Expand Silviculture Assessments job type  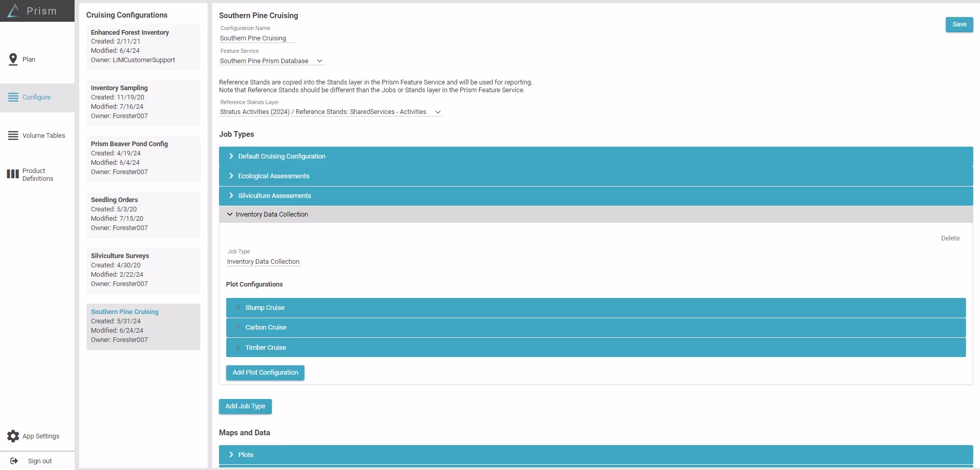coord(596,196)
